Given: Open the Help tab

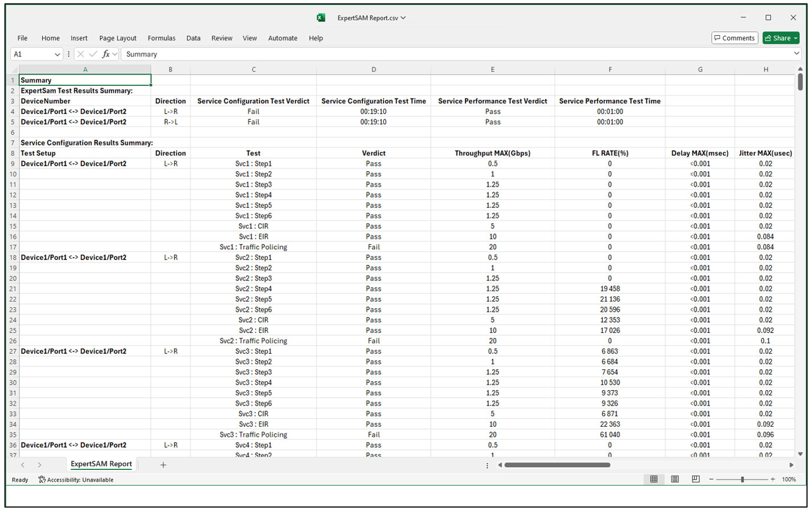Looking at the screenshot, I should (x=316, y=38).
